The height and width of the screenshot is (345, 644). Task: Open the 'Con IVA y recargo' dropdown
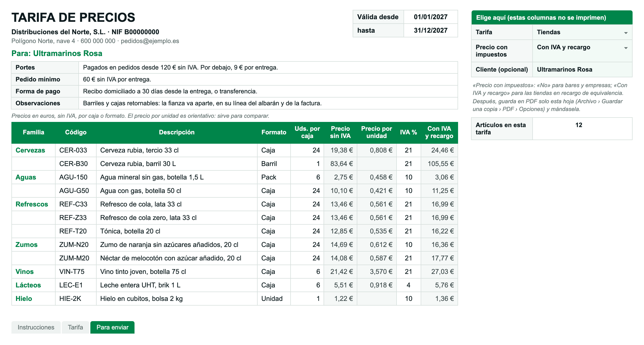coord(582,51)
